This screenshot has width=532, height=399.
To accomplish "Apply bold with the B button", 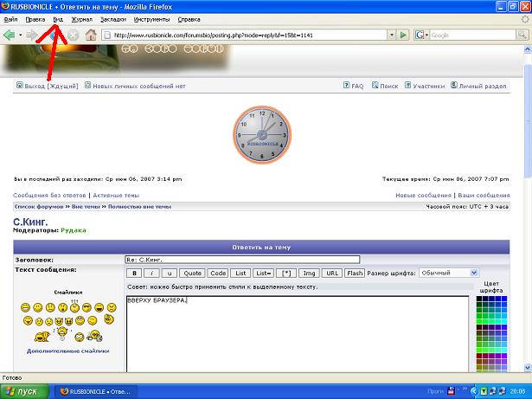I will (134, 273).
